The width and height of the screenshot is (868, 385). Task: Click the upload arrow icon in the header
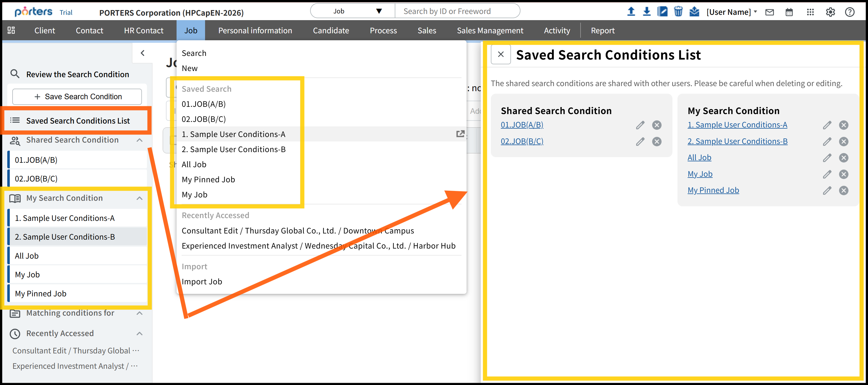[x=631, y=12]
